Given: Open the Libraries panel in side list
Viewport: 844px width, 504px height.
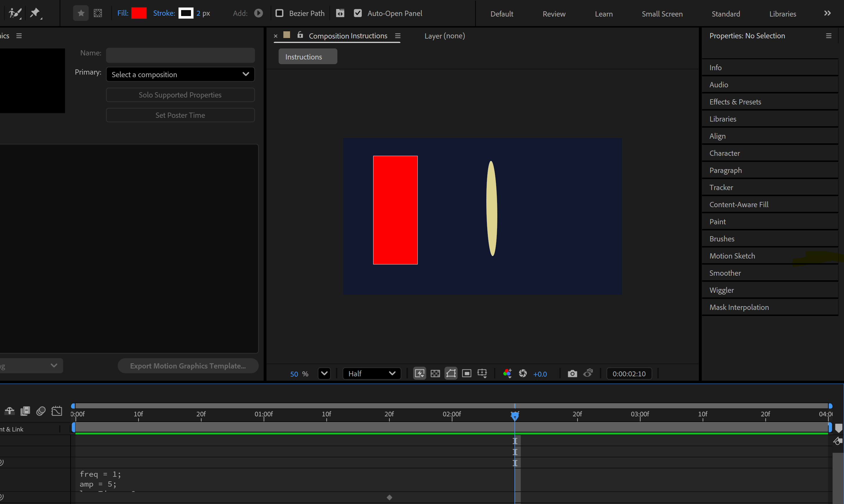Looking at the screenshot, I should (x=770, y=119).
